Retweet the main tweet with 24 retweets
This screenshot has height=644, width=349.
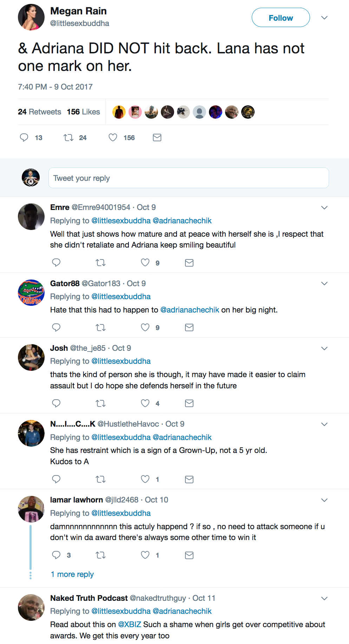coord(68,138)
